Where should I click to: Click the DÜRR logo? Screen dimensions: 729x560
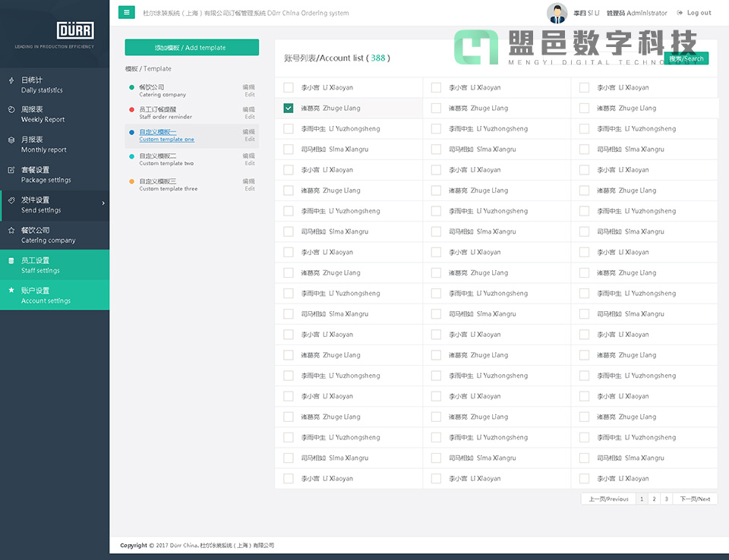[75, 30]
